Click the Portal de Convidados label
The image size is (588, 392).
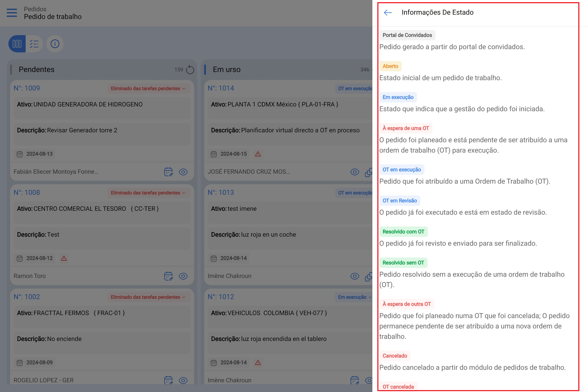point(407,35)
